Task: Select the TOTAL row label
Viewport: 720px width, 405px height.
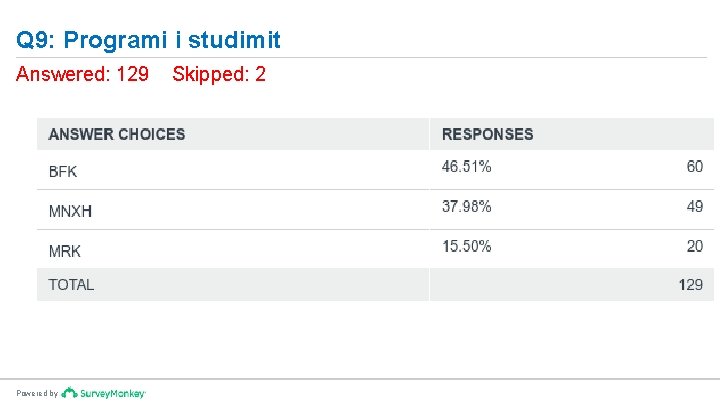Action: 71,285
